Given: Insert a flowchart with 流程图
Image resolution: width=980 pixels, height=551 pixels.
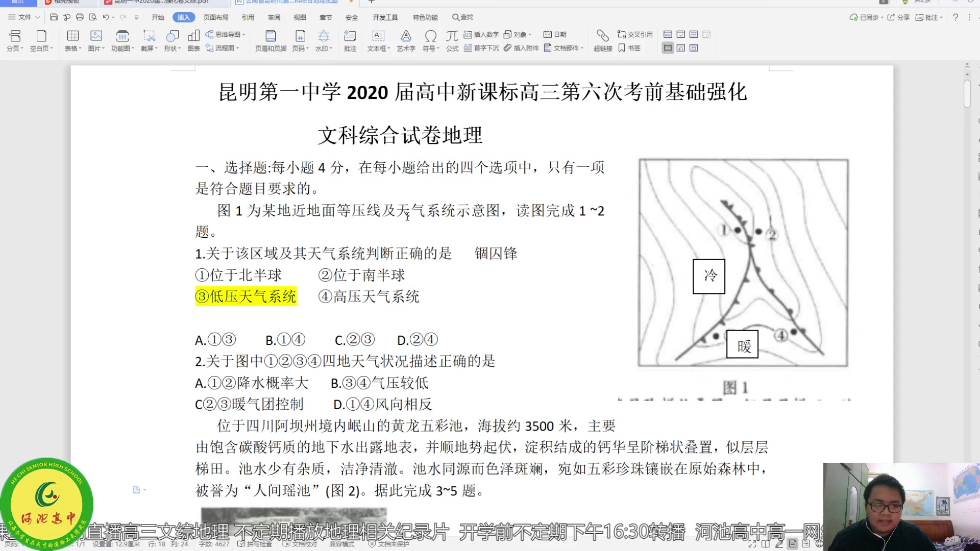Looking at the screenshot, I should pos(222,48).
